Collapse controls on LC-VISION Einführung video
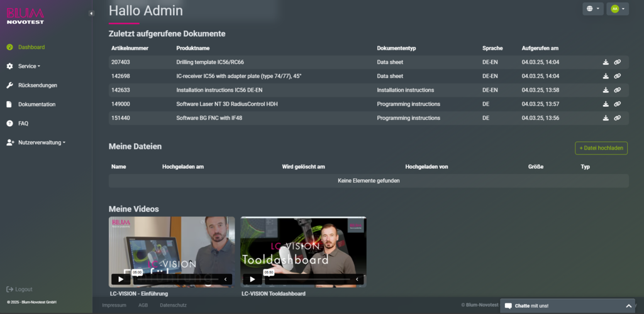 point(226,279)
